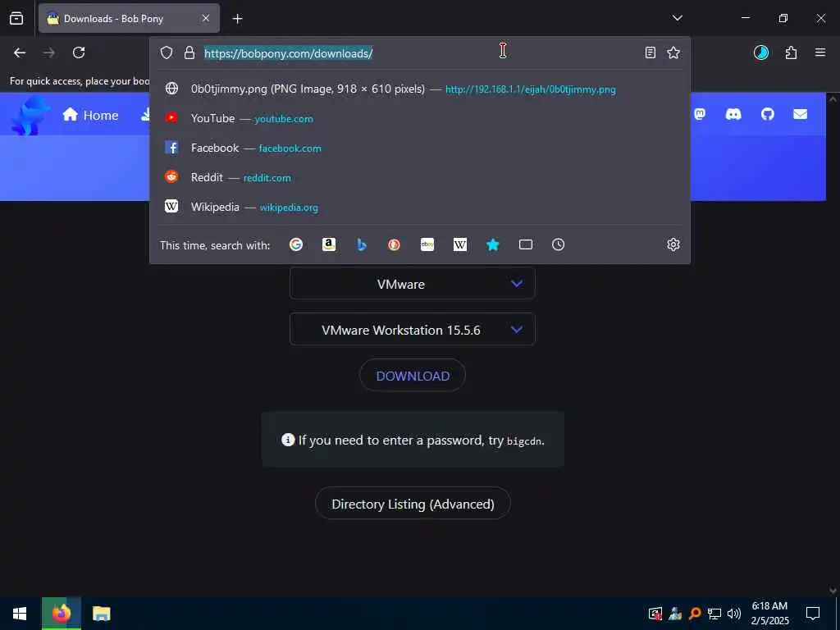Click the bigcdn password text
The image size is (840, 630).
(x=524, y=441)
